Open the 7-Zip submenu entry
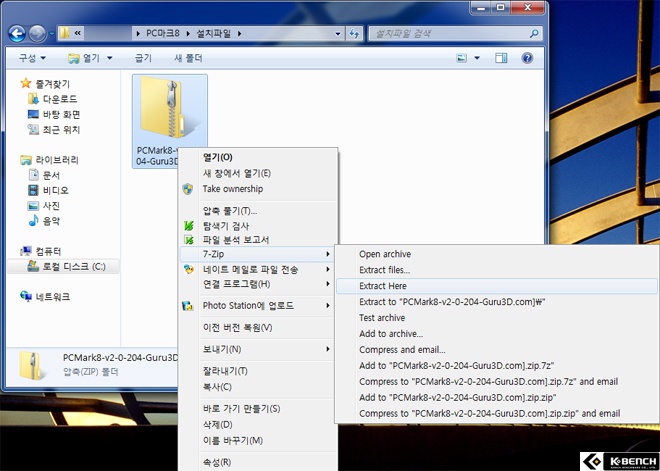 point(258,254)
